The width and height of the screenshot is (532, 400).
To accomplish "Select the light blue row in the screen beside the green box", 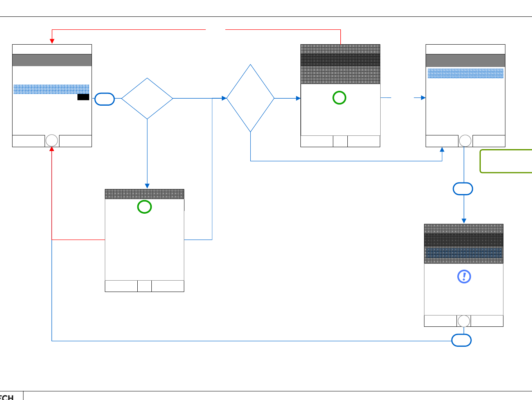I will [465, 73].
